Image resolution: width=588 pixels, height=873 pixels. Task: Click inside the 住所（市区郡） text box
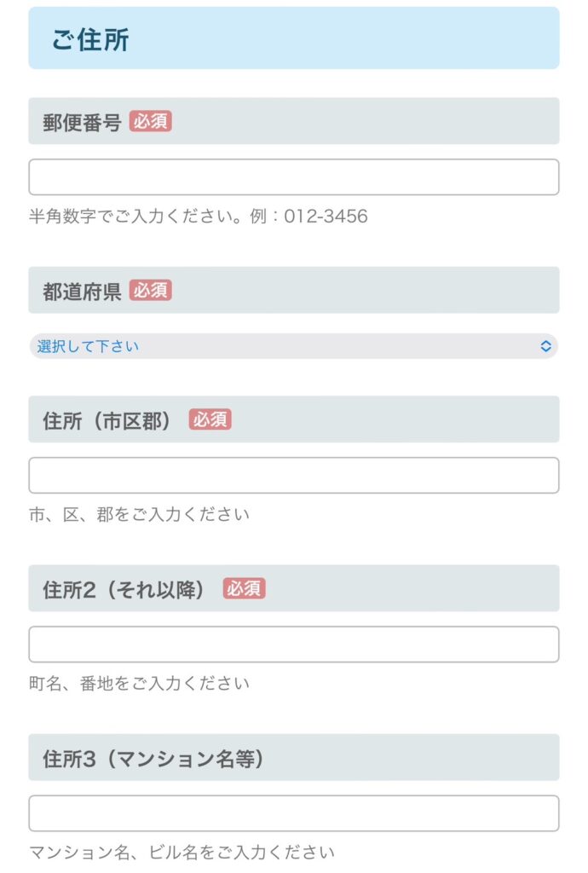[x=294, y=473]
